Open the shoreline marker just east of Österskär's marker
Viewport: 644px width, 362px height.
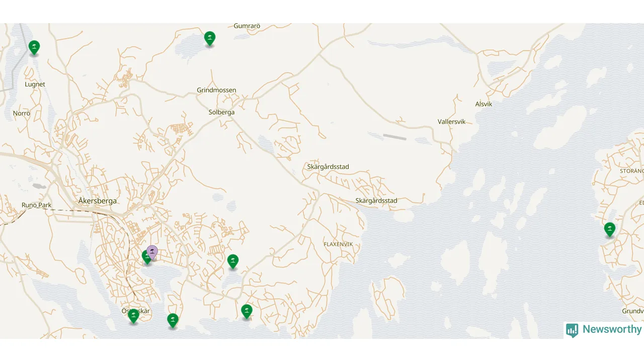point(173,321)
